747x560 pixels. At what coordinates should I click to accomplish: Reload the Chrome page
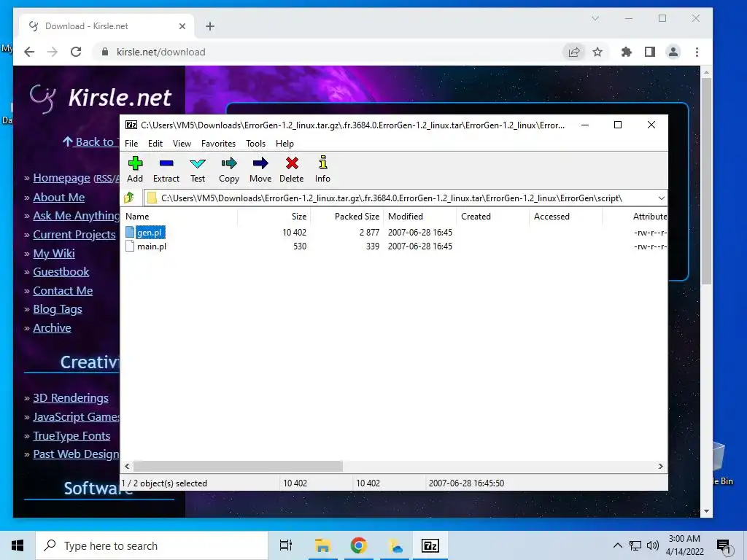coord(76,52)
